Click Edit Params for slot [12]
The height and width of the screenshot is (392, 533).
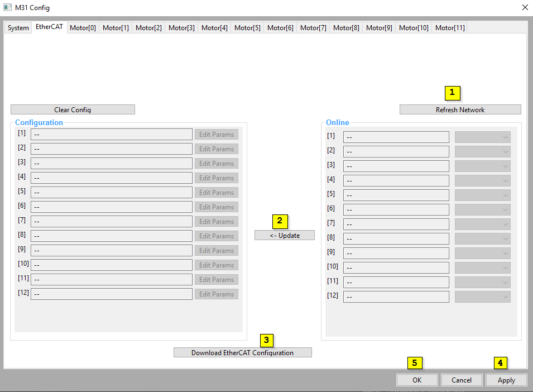pyautogui.click(x=217, y=294)
